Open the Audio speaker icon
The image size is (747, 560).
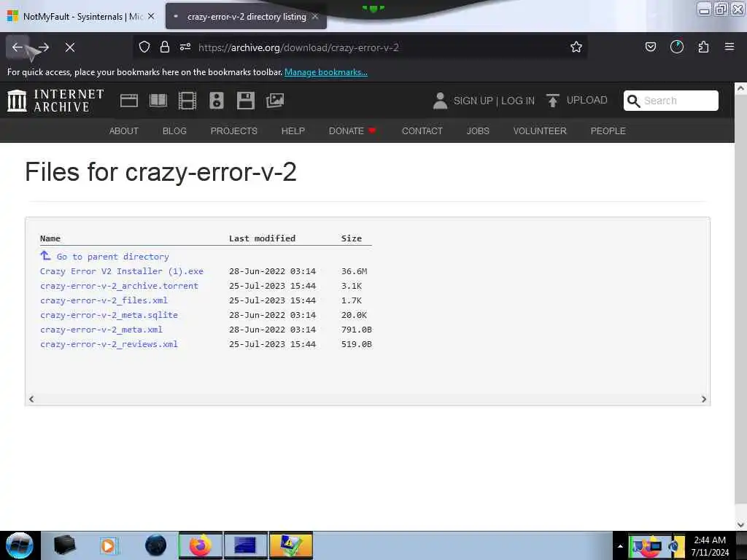pyautogui.click(x=216, y=101)
